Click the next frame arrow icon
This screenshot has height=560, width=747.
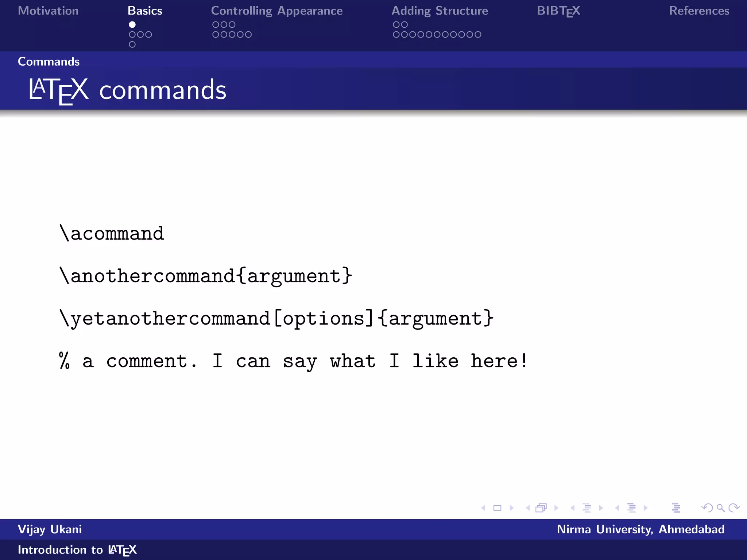[556, 508]
